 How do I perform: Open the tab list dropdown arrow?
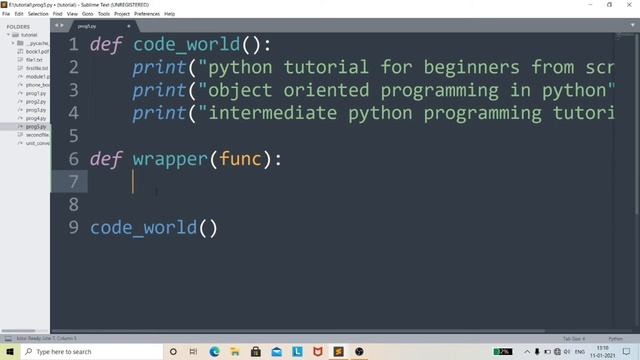(x=633, y=25)
